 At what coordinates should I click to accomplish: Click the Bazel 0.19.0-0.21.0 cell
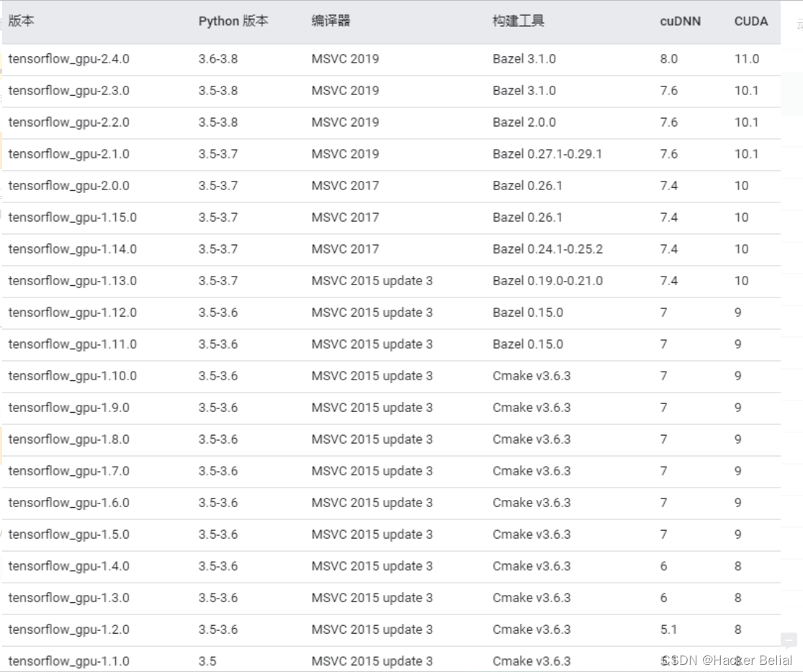pos(548,281)
